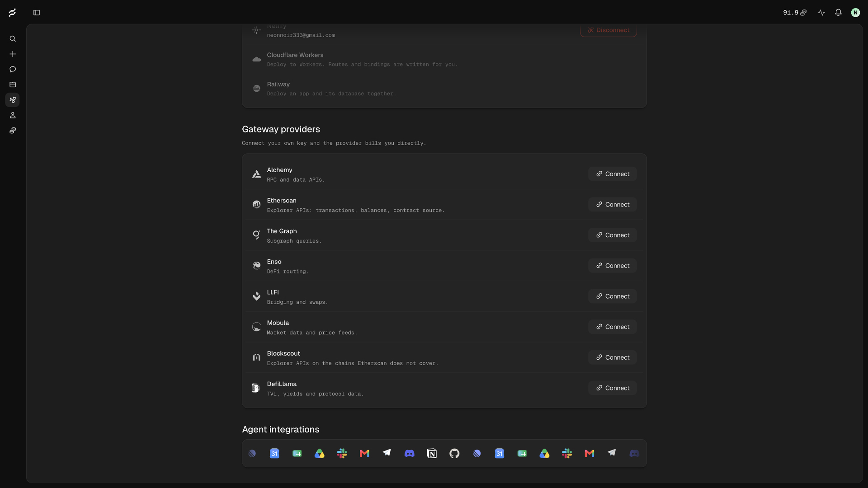Screen dimensions: 868x488
Task: Click the Cloudflare Workers title
Action: [x=295, y=55]
